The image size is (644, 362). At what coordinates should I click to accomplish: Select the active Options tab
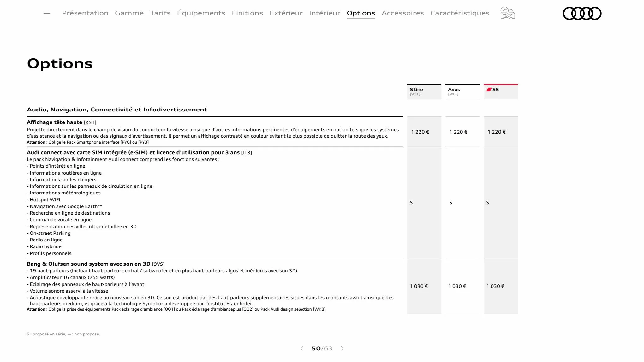(x=361, y=13)
